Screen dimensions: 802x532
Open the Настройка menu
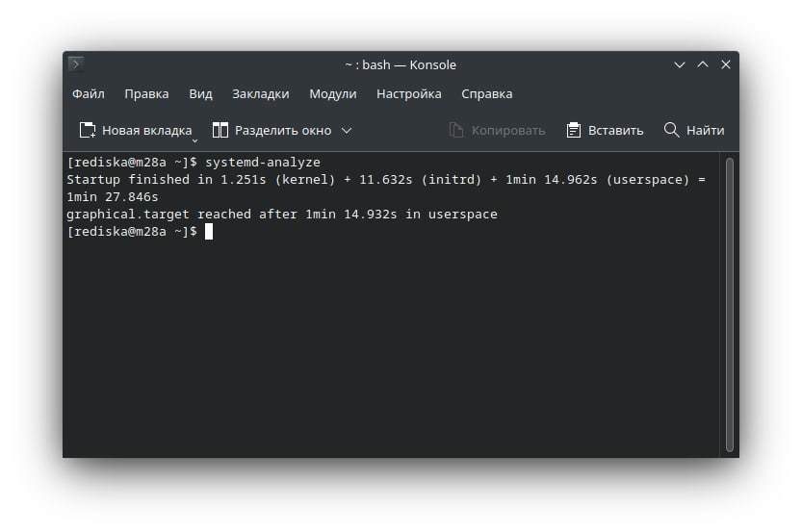(x=408, y=94)
